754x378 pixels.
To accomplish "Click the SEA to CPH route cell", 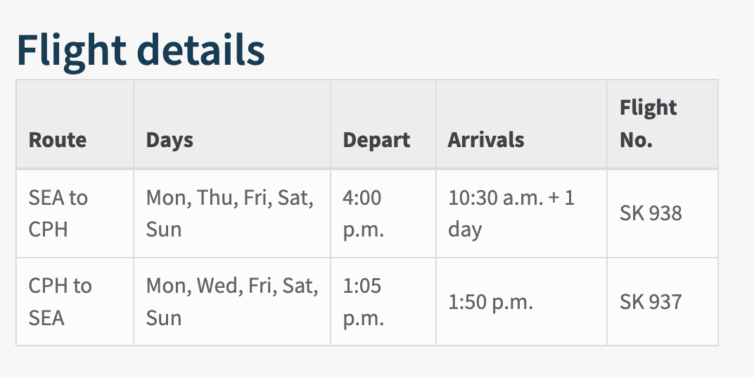I will point(75,213).
